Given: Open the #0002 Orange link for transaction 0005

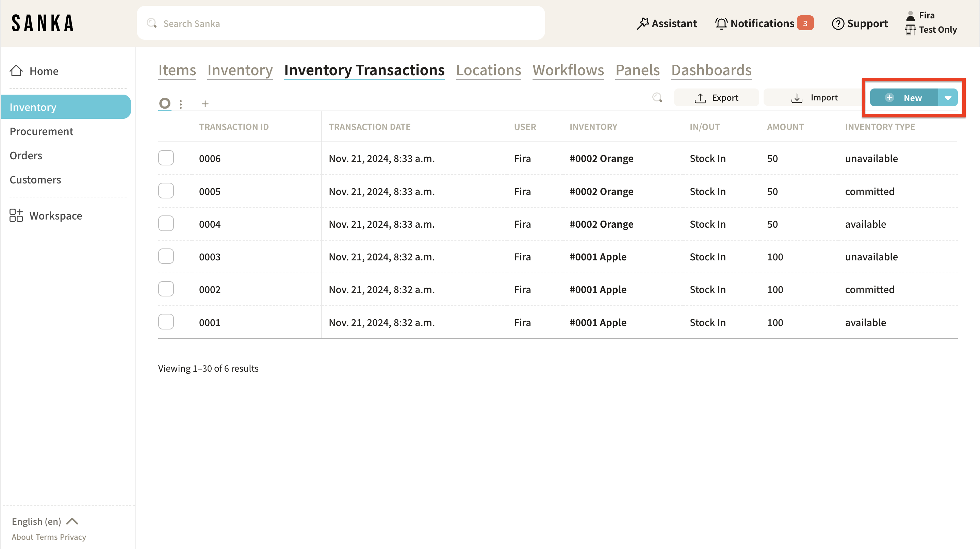Looking at the screenshot, I should [601, 191].
